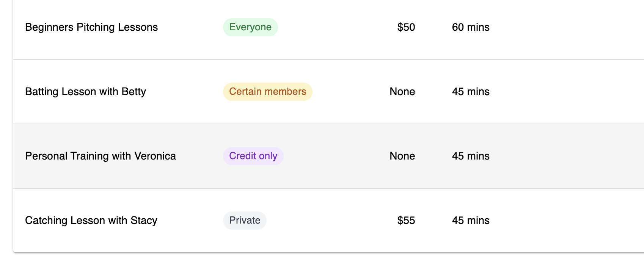
Task: Click None price in Batting Lesson row
Action: [x=402, y=92]
